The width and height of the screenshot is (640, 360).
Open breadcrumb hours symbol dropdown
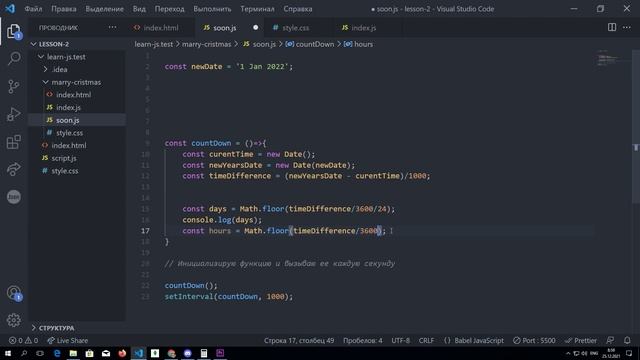pyautogui.click(x=358, y=44)
